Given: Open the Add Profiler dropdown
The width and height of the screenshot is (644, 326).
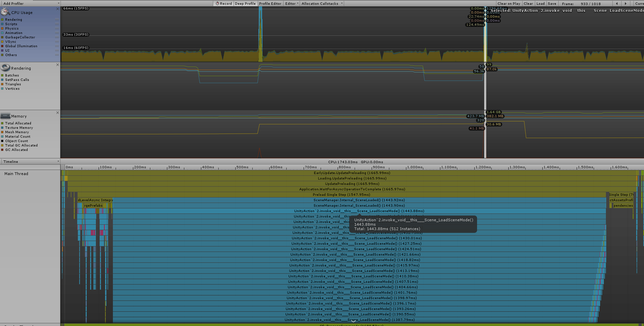Looking at the screenshot, I should tap(30, 3).
